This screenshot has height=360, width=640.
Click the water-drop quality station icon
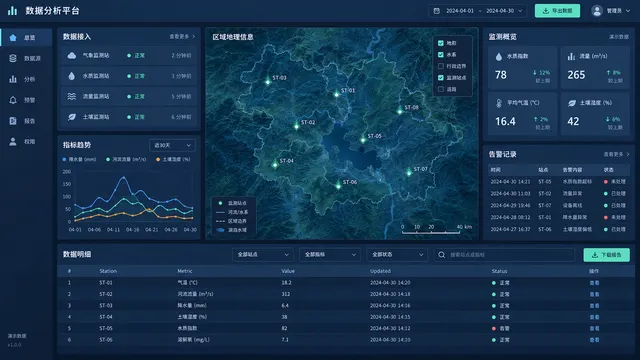coord(72,76)
